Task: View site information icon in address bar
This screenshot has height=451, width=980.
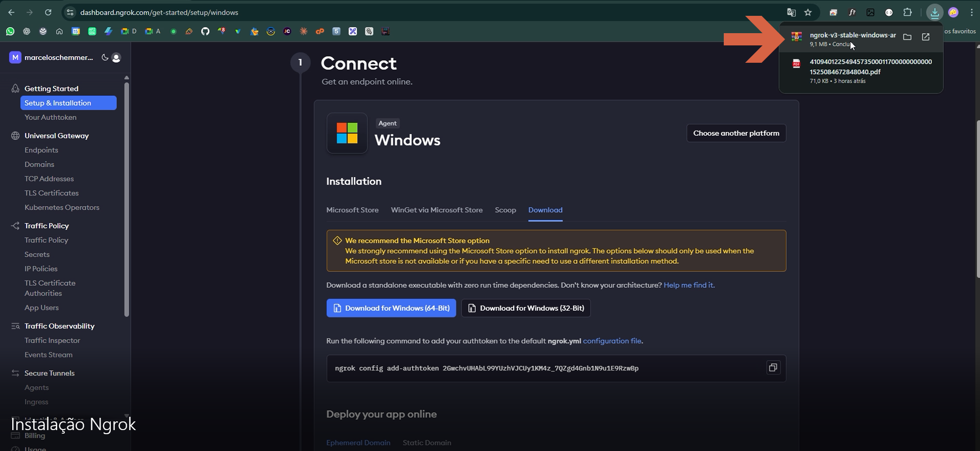Action: (x=70, y=12)
